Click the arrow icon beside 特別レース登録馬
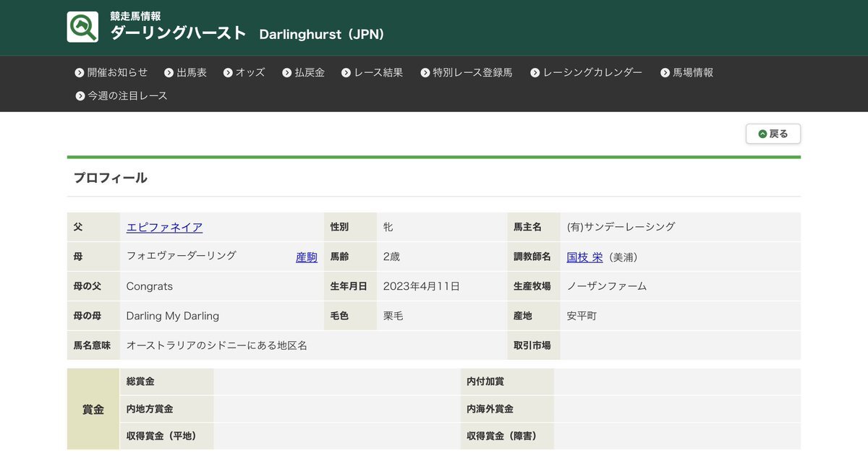 [x=425, y=73]
